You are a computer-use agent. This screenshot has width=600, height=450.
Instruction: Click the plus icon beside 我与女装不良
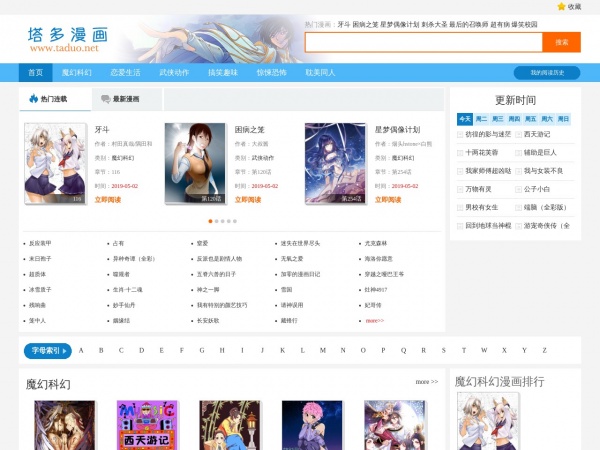click(518, 171)
